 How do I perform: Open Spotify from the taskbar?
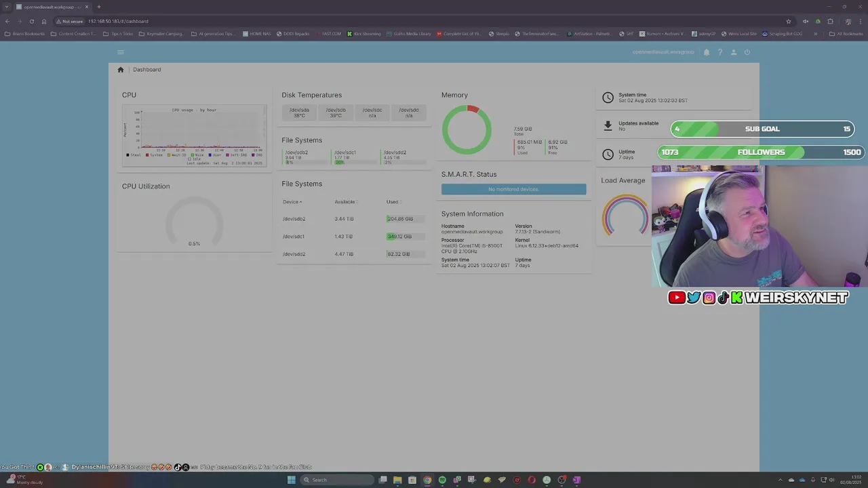click(442, 480)
